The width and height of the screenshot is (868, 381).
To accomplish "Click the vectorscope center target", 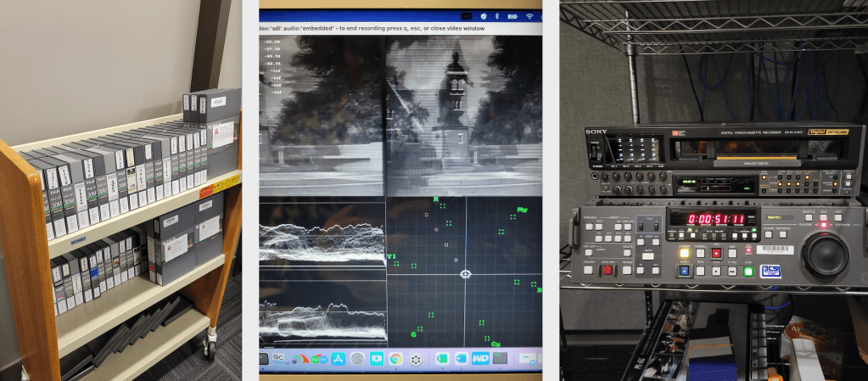I will coord(465,274).
